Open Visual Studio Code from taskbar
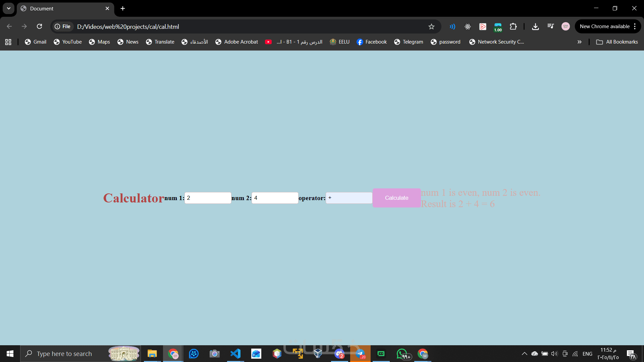Screen dimensions: 644x362 [x=235, y=354]
